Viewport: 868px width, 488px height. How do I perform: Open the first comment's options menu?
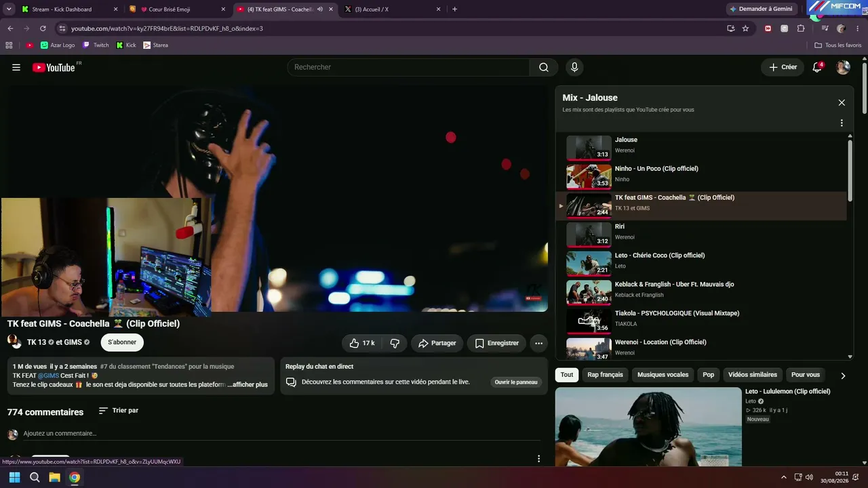click(538, 459)
